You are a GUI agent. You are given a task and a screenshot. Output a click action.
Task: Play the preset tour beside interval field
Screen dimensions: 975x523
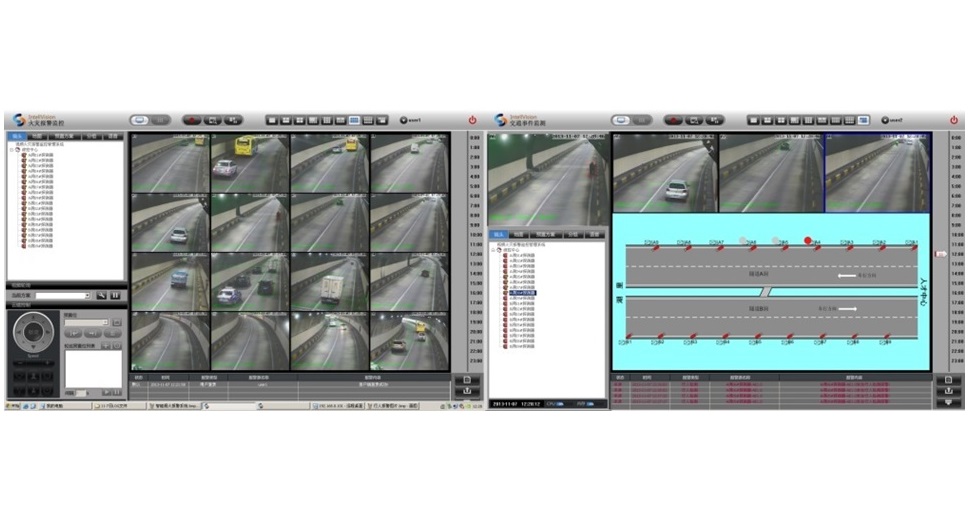[106, 392]
